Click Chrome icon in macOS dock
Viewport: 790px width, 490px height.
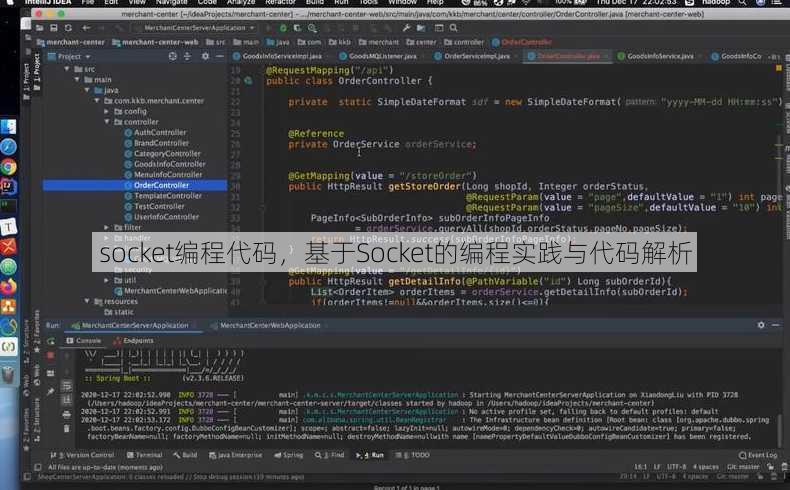click(8, 167)
